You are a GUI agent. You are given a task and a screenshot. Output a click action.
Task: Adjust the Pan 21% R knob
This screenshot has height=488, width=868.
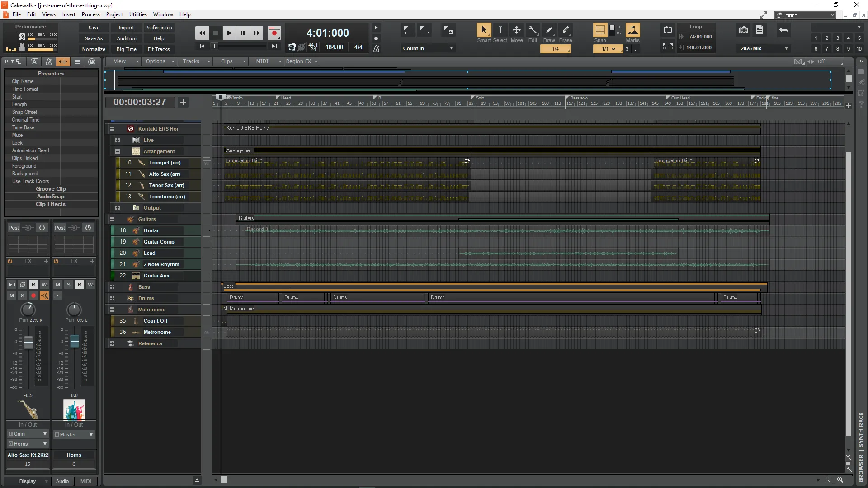tap(28, 310)
